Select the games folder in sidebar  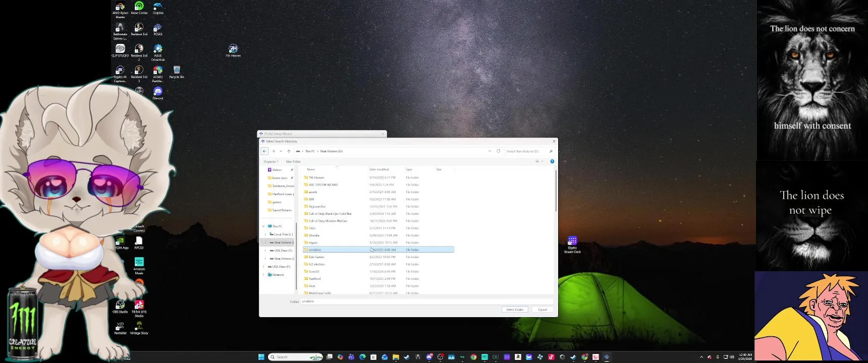[x=277, y=202]
